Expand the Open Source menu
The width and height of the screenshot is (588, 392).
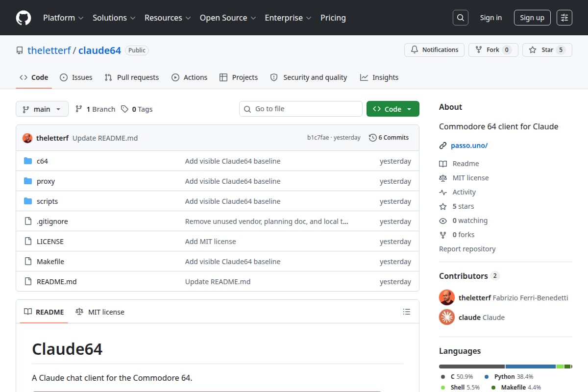(x=228, y=18)
